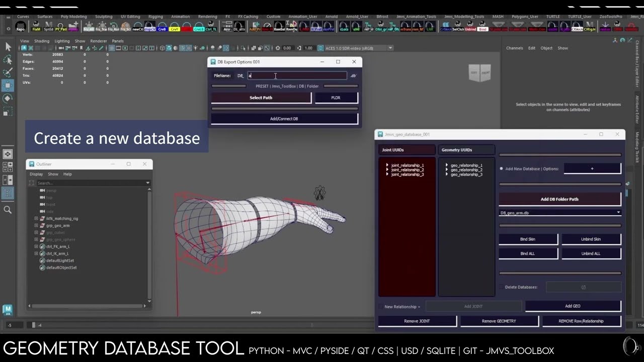Click the view cube in the viewport
This screenshot has width=644, height=362.
(x=479, y=73)
